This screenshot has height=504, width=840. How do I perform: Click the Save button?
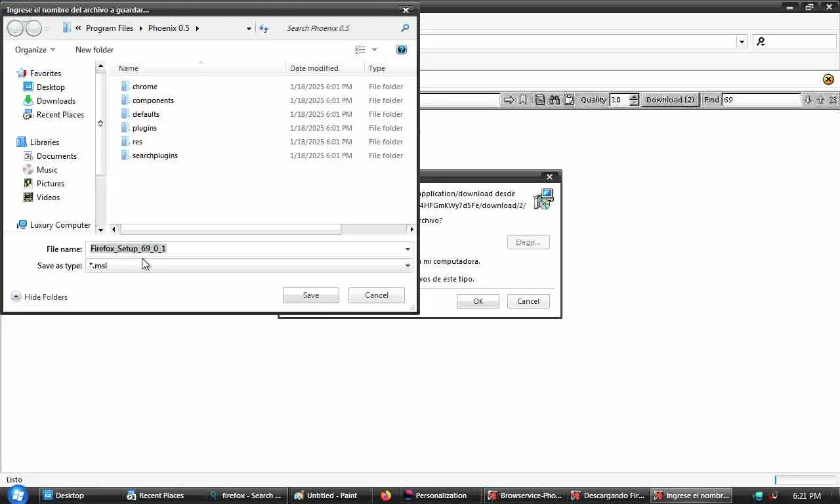point(311,295)
